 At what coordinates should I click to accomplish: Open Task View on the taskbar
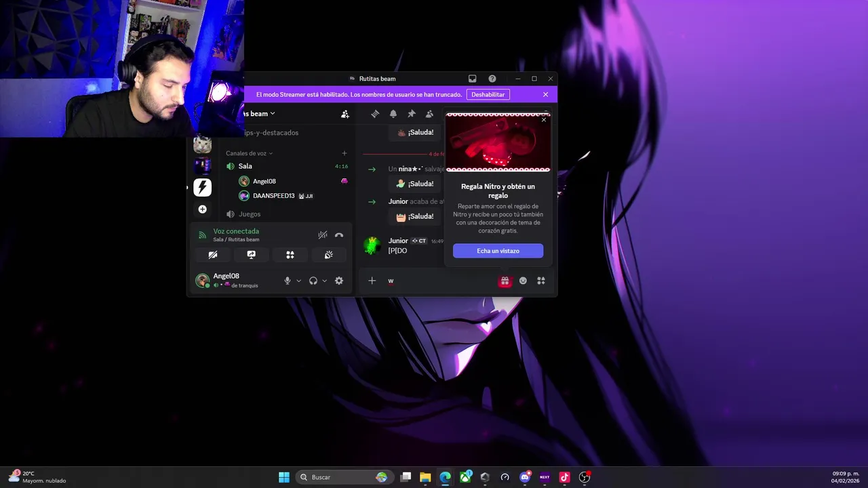tap(406, 477)
